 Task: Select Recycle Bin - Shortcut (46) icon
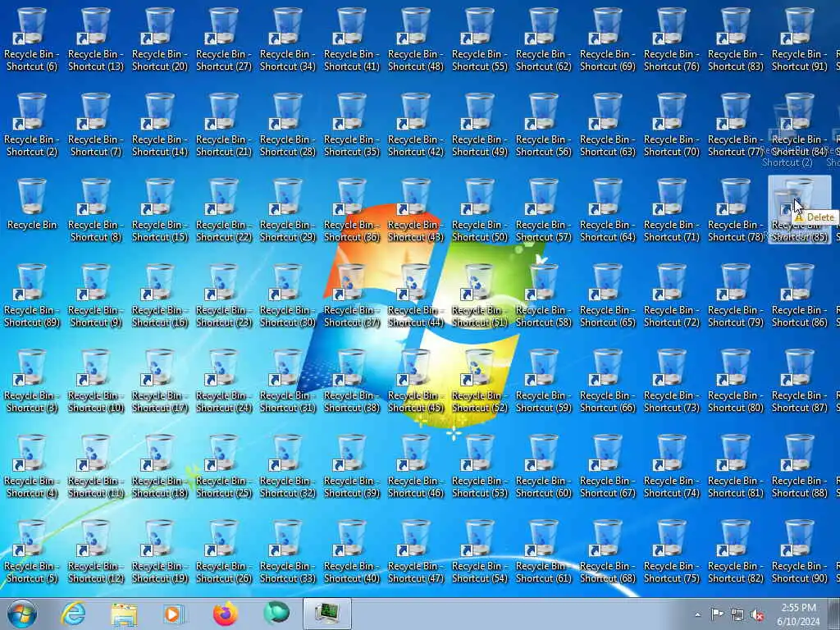[x=416, y=467]
